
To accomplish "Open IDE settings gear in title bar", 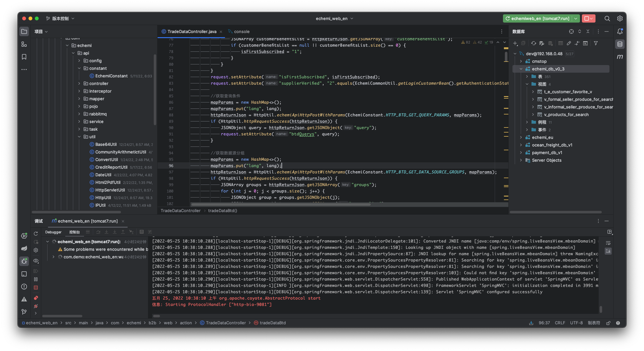I will (x=620, y=19).
